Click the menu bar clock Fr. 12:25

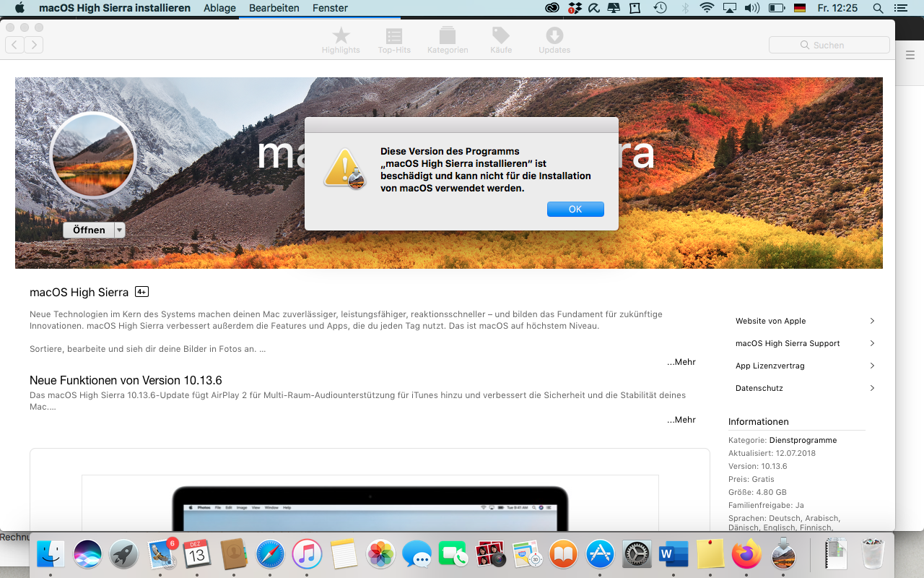(x=837, y=8)
